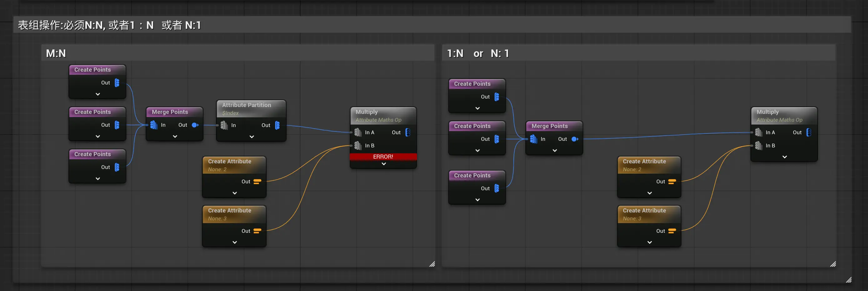Expand the chevron below the ERROR! banner

coord(384,164)
